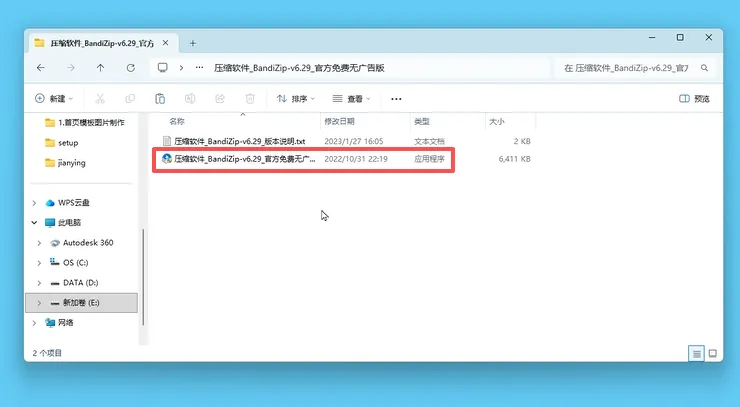
Task: Click the navigation pane scrollbar
Action: point(143,277)
